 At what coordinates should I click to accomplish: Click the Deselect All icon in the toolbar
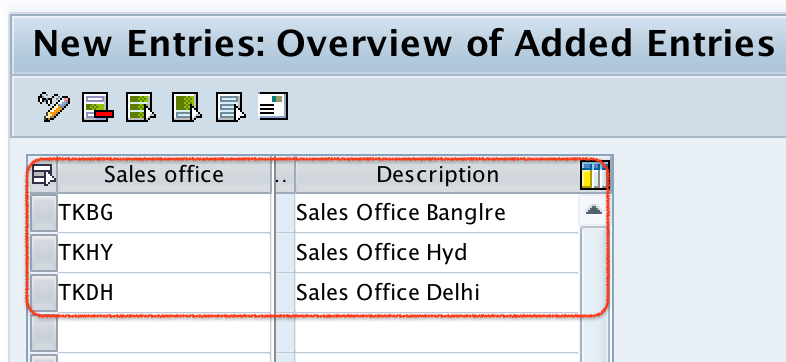point(231,106)
